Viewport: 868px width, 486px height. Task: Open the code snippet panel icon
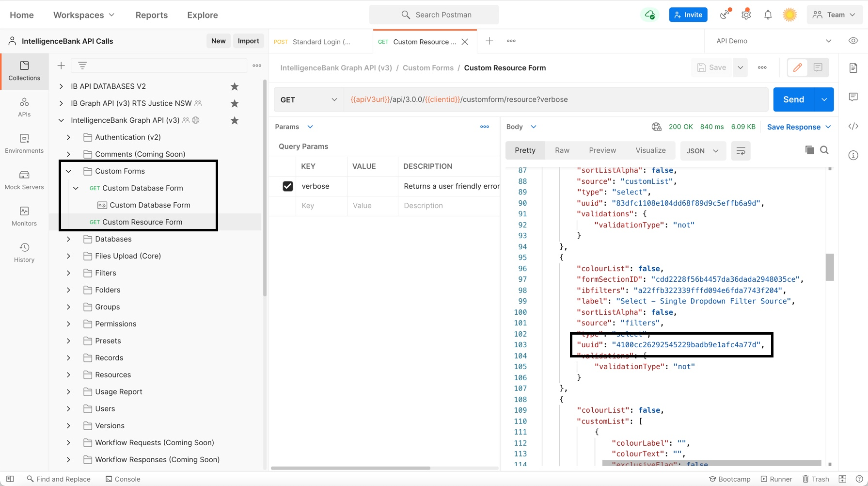pyautogui.click(x=853, y=127)
